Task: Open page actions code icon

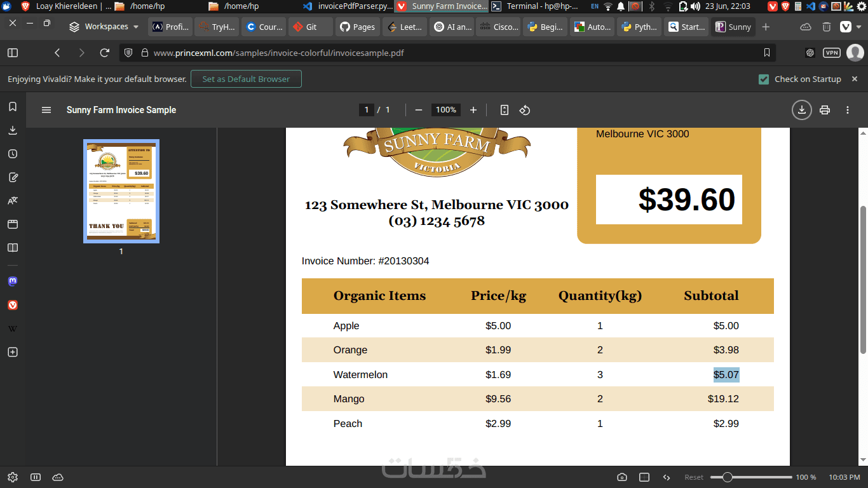Action: (667, 477)
